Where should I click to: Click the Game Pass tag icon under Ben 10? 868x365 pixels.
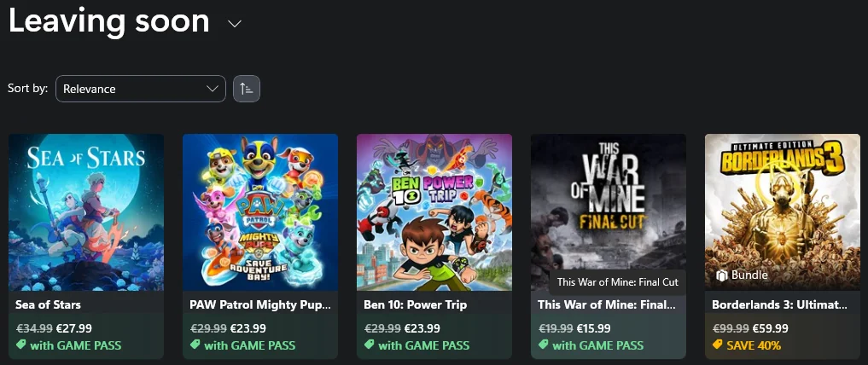370,345
